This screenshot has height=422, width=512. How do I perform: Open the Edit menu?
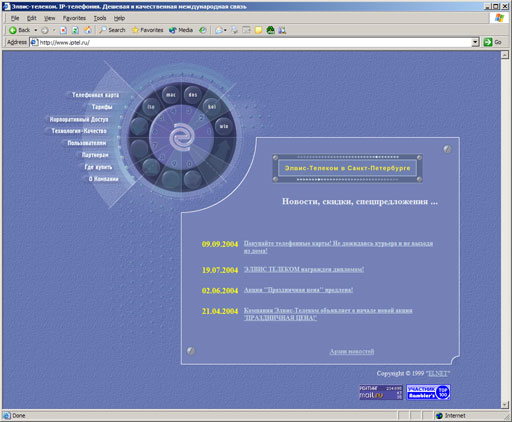[31, 18]
